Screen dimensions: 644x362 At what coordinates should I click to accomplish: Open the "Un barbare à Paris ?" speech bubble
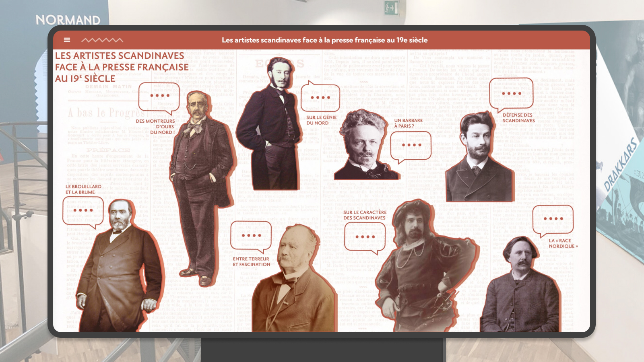click(x=411, y=146)
